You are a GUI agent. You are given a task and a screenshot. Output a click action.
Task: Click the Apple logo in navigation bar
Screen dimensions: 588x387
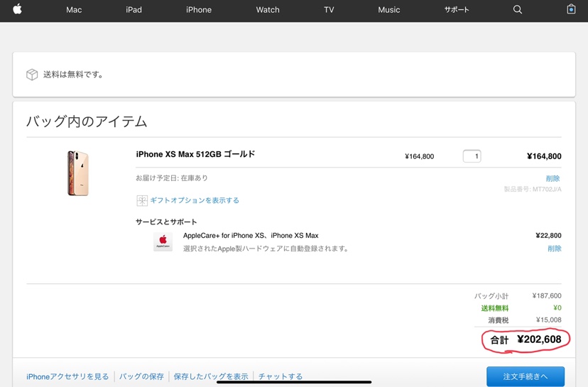click(17, 9)
